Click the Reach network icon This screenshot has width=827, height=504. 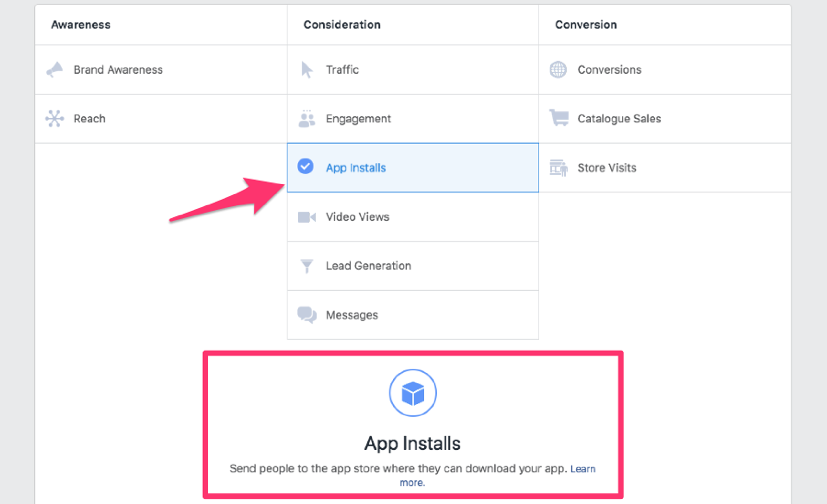(x=54, y=119)
